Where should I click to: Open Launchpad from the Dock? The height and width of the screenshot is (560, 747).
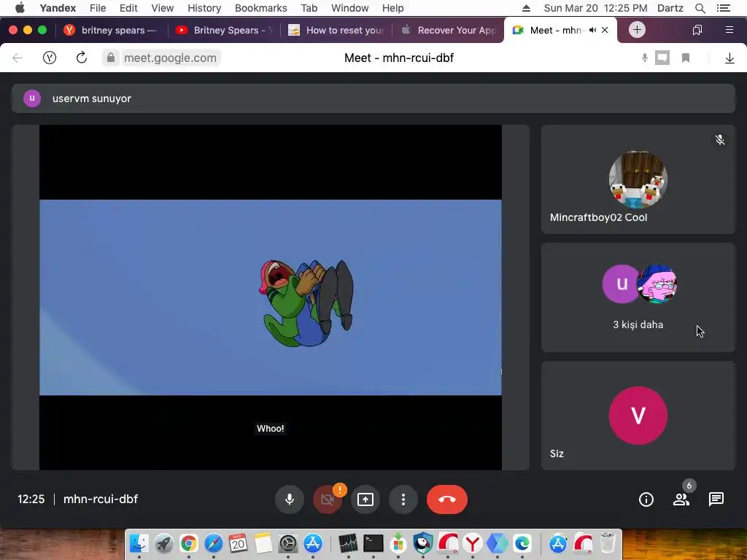(164, 542)
